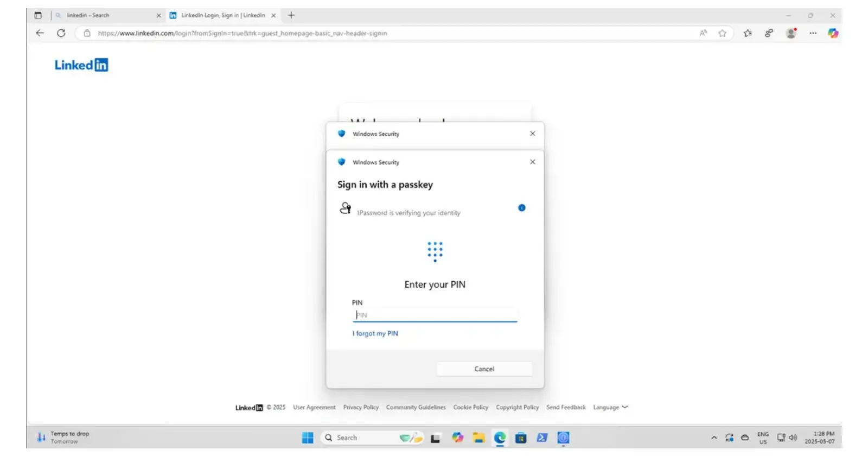The width and height of the screenshot is (868, 456).
Task: Refresh the LinkedIn login page
Action: 61,33
